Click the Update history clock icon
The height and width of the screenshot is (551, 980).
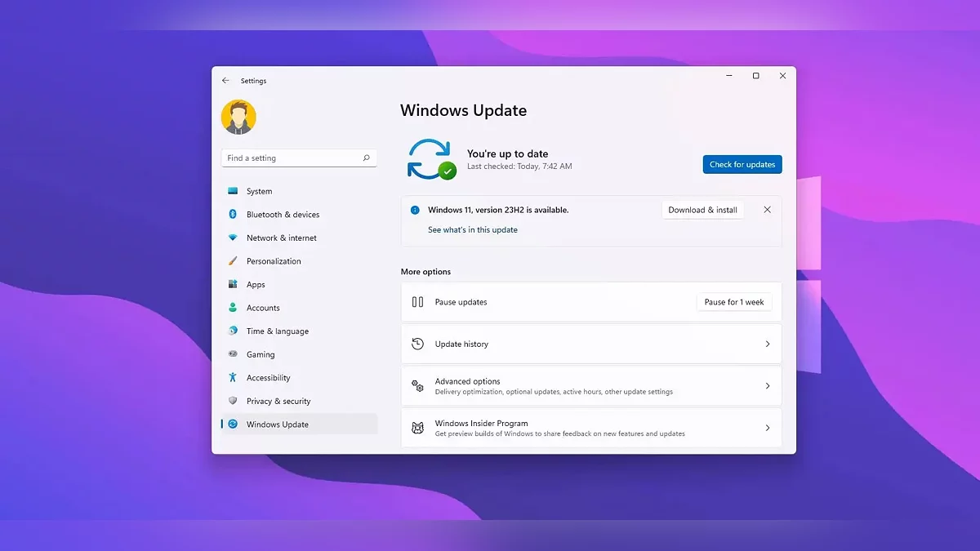(417, 344)
